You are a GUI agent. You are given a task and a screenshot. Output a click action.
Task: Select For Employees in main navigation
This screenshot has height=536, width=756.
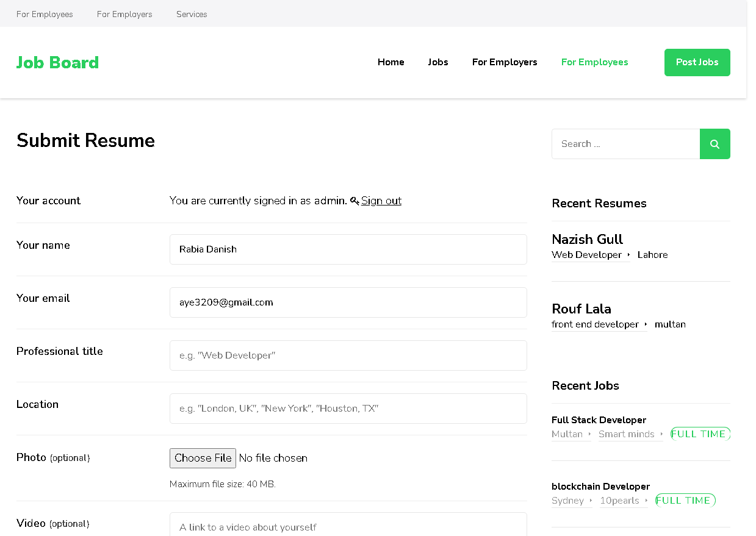pos(595,62)
